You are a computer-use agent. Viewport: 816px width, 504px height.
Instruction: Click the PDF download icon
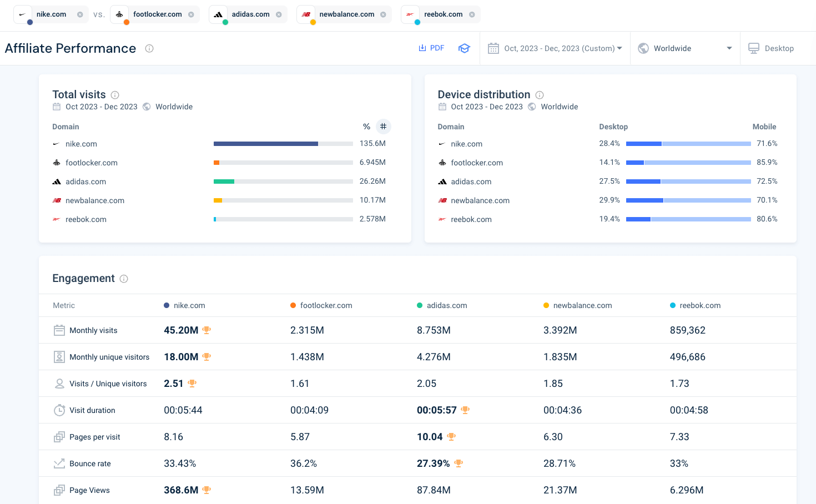click(x=422, y=48)
